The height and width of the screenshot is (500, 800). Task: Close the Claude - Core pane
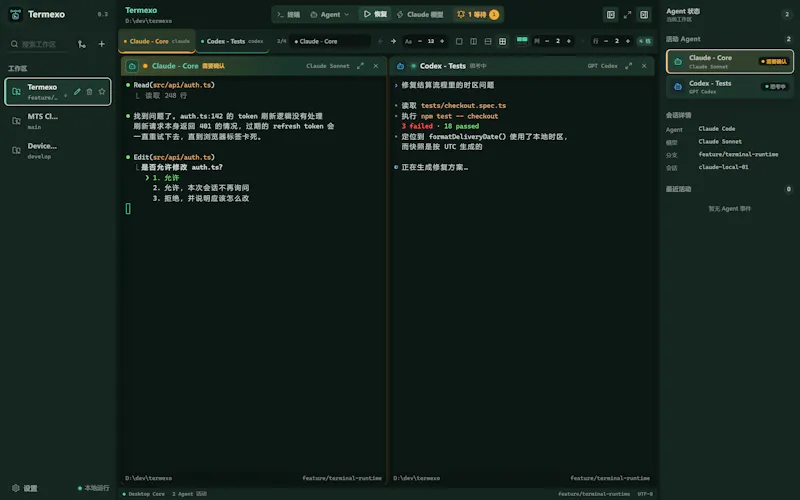pos(376,66)
